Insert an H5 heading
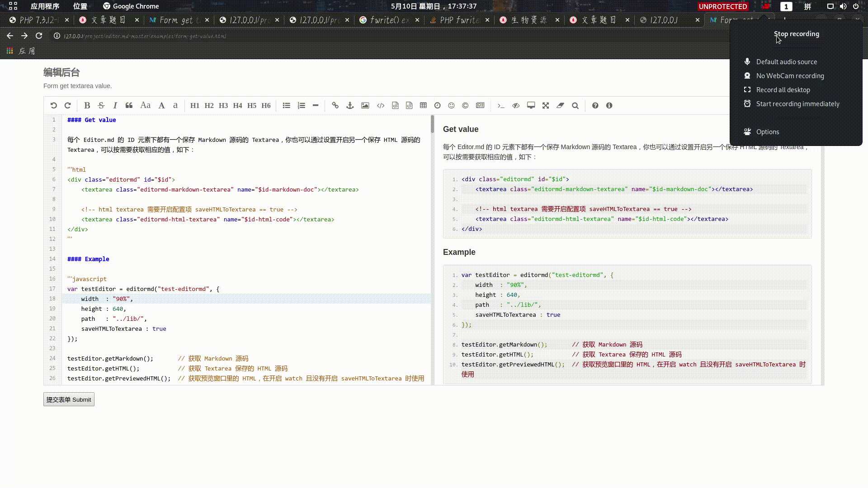Screen dimensions: 868x488 (x=252, y=105)
